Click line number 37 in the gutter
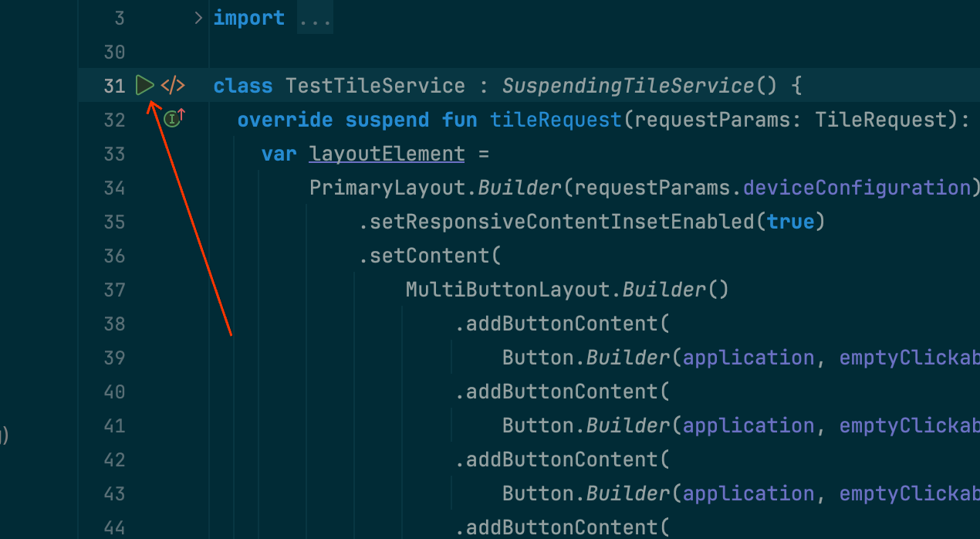The height and width of the screenshot is (539, 980). [x=114, y=289]
